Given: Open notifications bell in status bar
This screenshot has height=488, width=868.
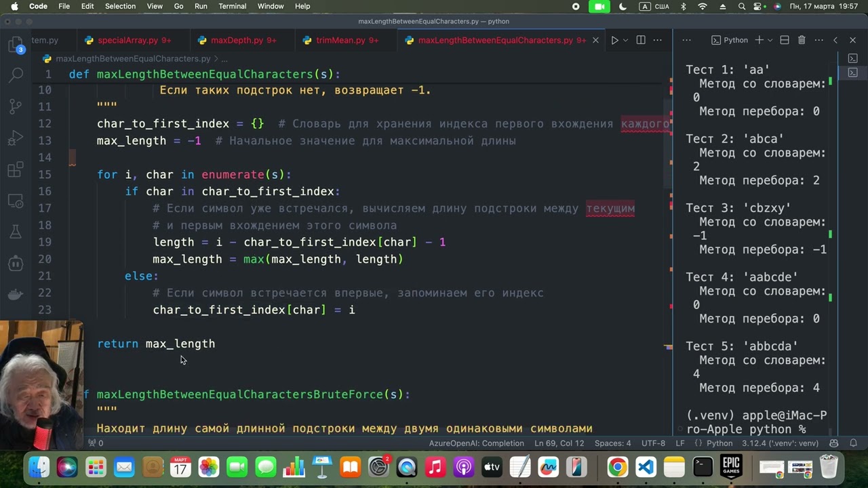Looking at the screenshot, I should 853,443.
